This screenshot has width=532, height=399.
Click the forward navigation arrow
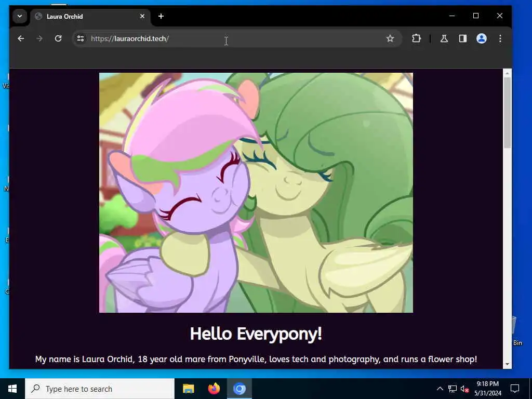click(39, 38)
